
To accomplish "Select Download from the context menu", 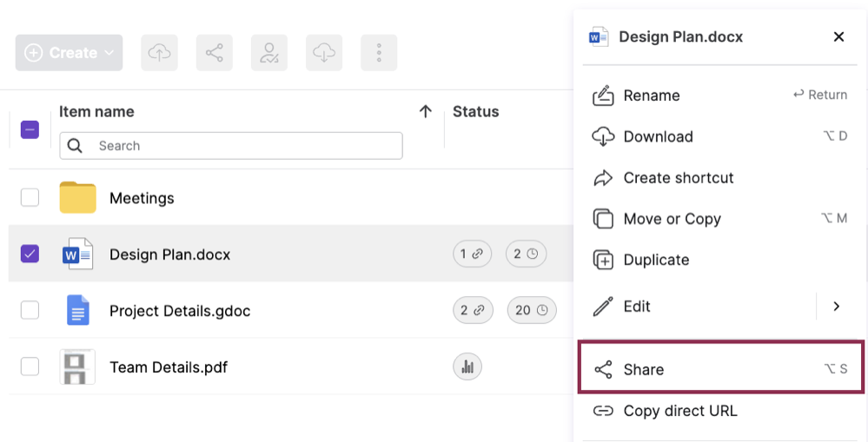I will (719, 136).
